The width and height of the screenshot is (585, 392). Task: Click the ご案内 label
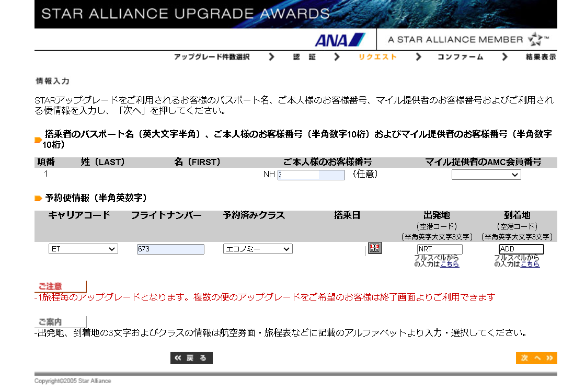point(50,321)
